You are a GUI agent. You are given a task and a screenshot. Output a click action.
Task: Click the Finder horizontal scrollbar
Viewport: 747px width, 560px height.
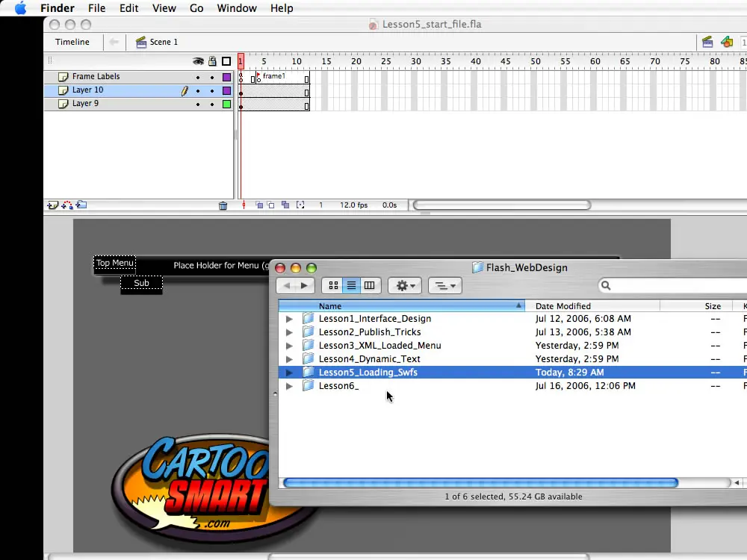point(480,483)
